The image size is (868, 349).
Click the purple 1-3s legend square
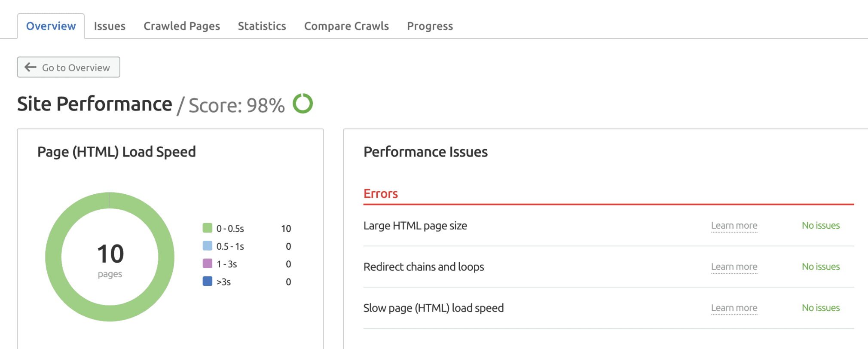[207, 263]
